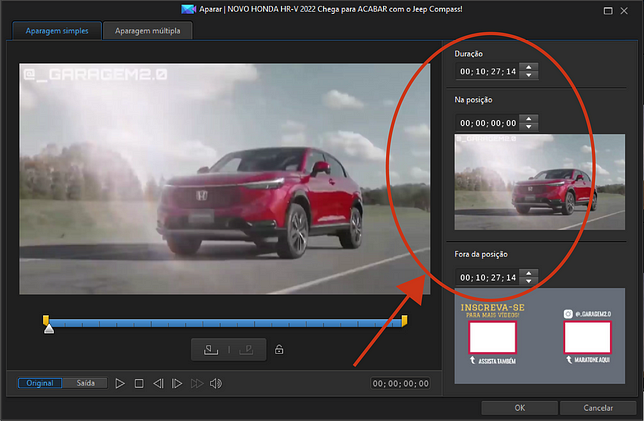Viewport: 644px width, 421px height.
Task: Switch to the Aparagem simples tab
Action: 57,31
